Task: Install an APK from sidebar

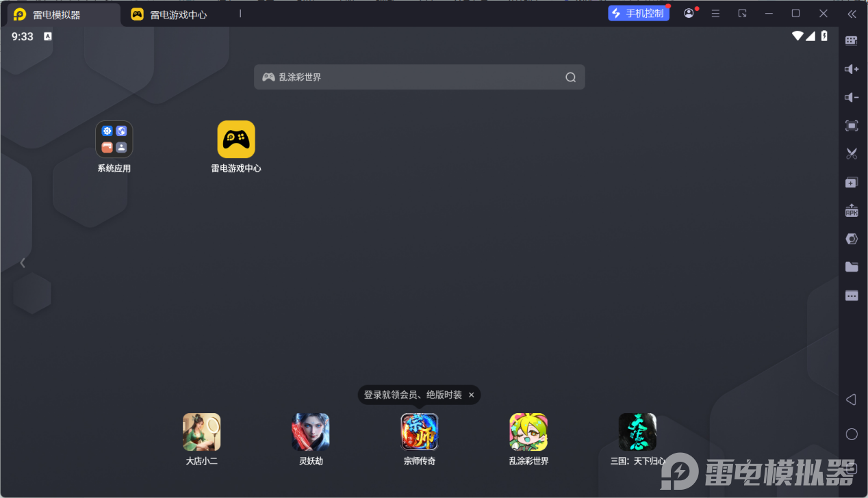Action: (x=852, y=211)
